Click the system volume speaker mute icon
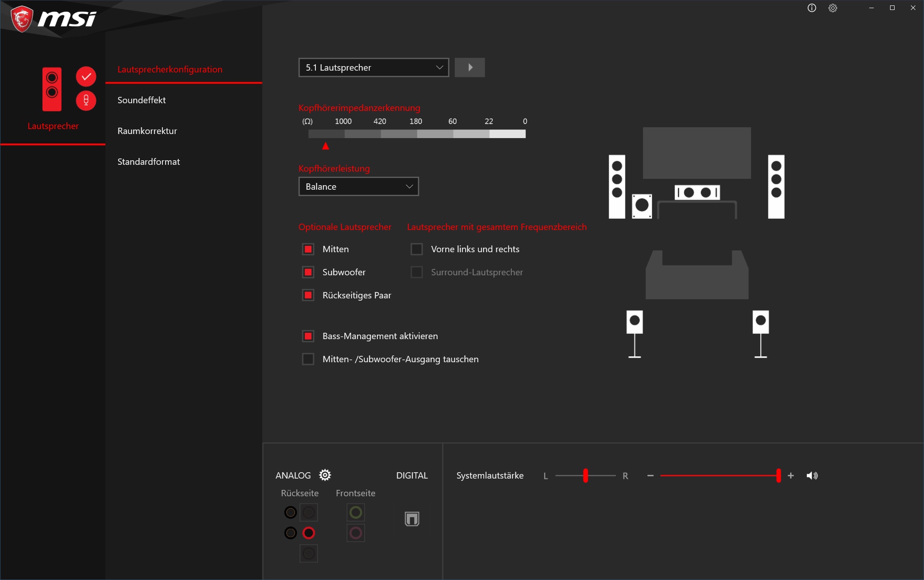Screen dimensions: 924x580 coord(812,476)
